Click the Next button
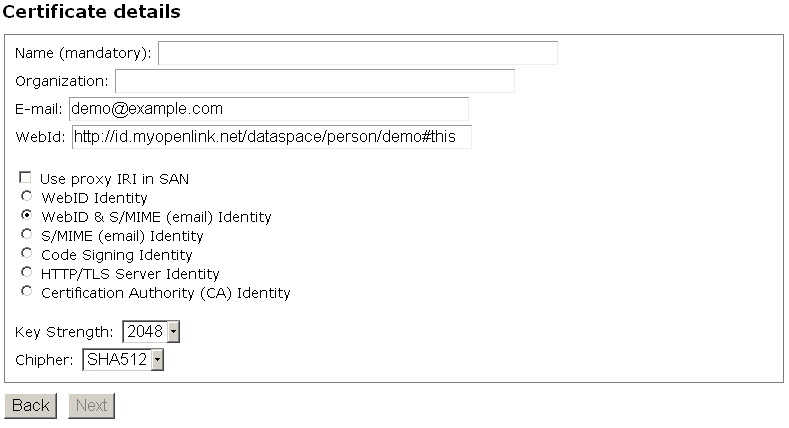 [x=91, y=405]
